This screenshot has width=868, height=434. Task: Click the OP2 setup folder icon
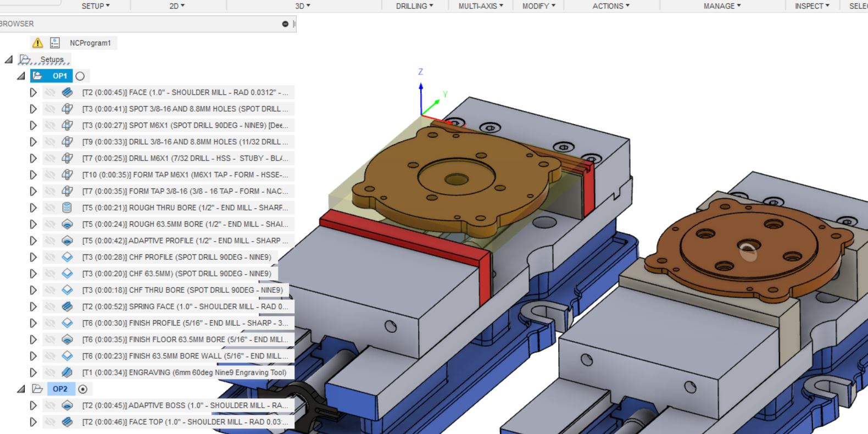(x=37, y=389)
